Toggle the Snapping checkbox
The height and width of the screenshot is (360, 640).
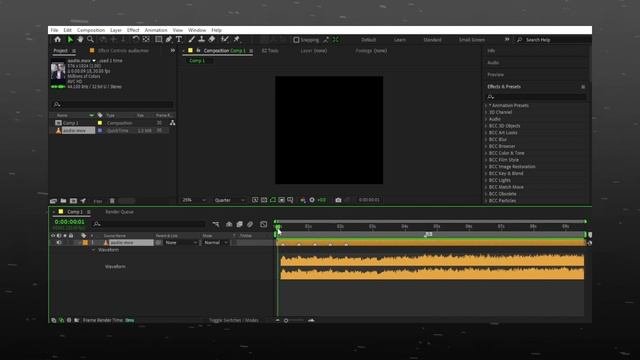tap(296, 40)
